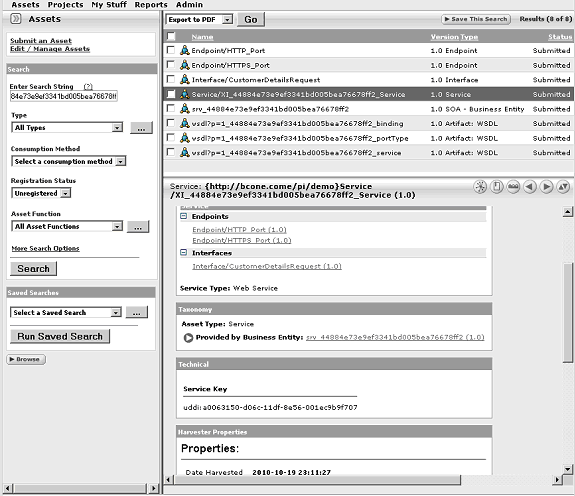The height and width of the screenshot is (496, 575).
Task: Open the Submit an Asset link
Action: tap(41, 41)
